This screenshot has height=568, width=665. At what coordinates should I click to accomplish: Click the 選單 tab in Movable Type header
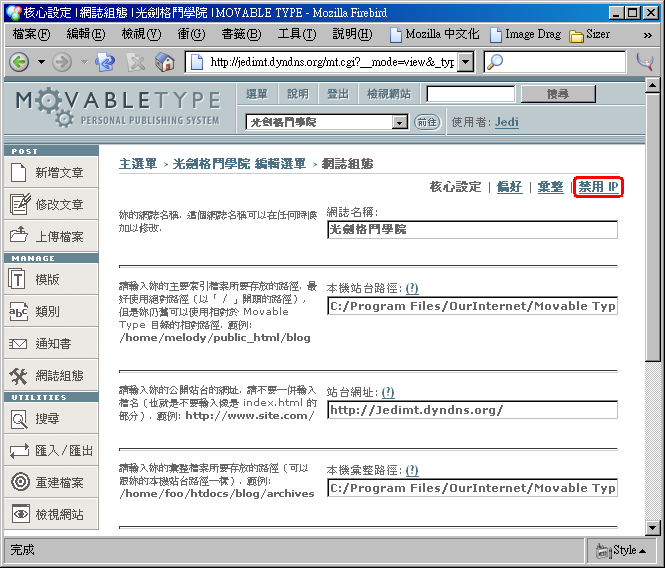pos(257,94)
